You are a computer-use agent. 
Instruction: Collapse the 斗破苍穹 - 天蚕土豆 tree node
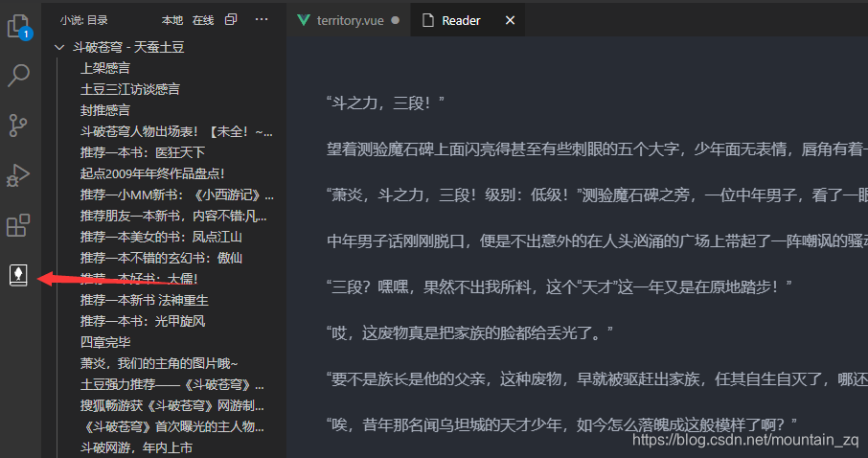[x=59, y=48]
